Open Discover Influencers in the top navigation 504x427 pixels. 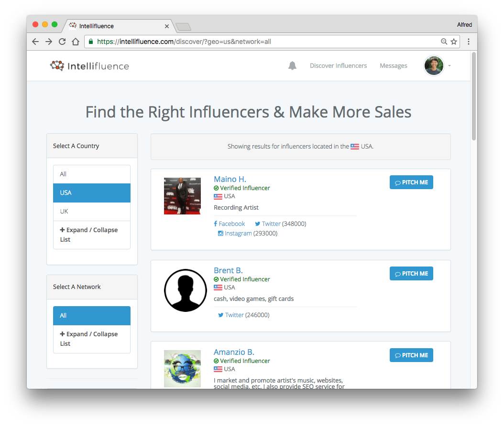click(x=338, y=66)
